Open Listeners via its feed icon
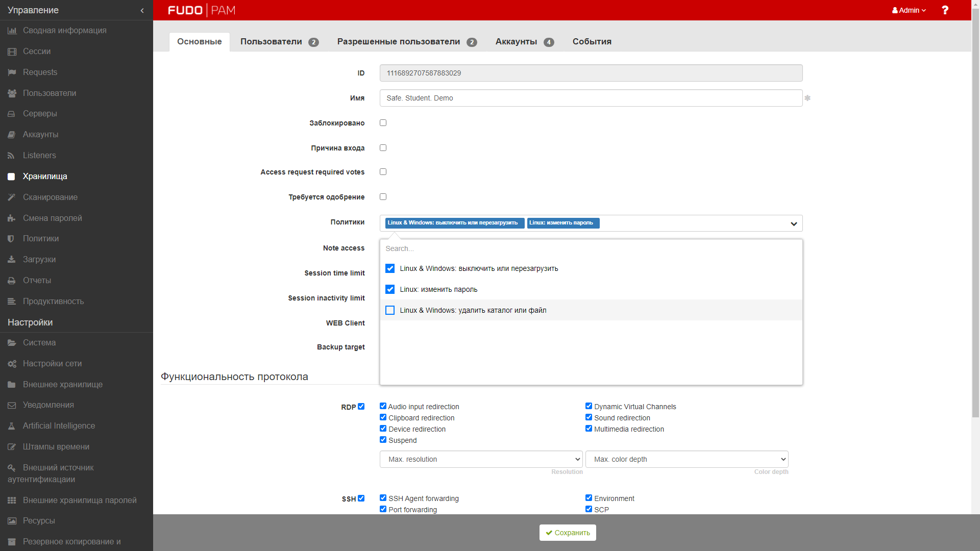 (x=11, y=156)
